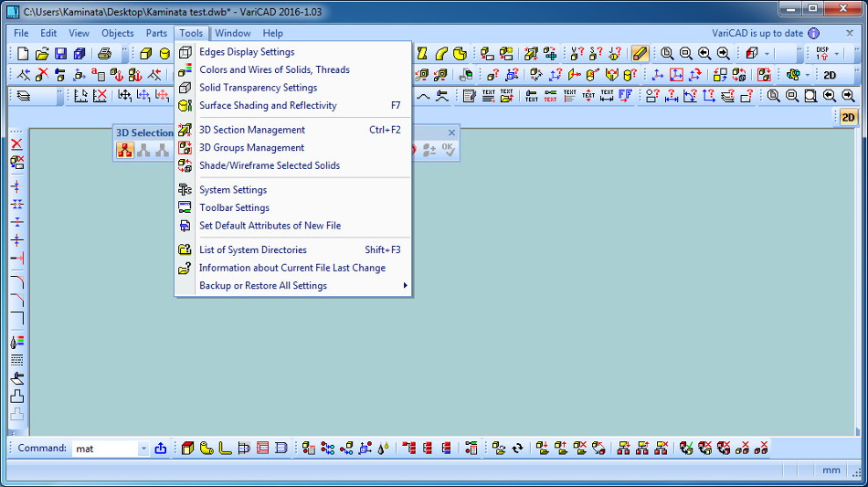
Task: Click the Print icon in toolbar
Action: pyautogui.click(x=104, y=54)
